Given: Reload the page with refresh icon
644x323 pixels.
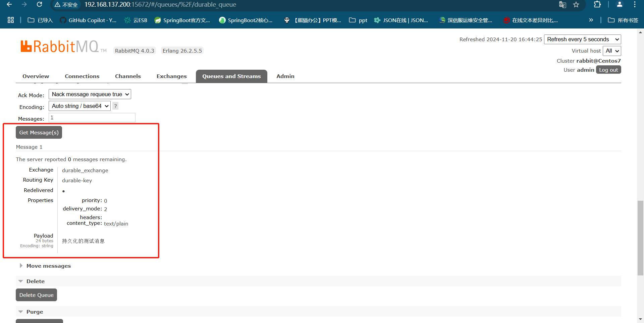Looking at the screenshot, I should 39,4.
